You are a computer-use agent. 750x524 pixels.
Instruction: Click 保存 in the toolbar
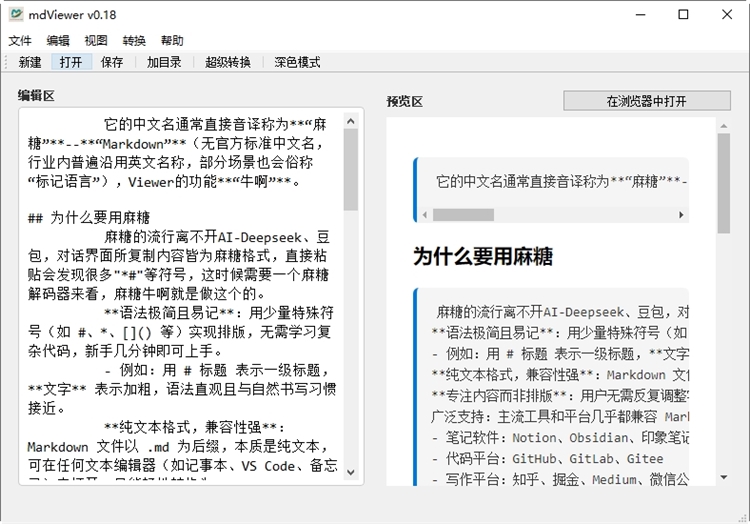pyautogui.click(x=112, y=62)
